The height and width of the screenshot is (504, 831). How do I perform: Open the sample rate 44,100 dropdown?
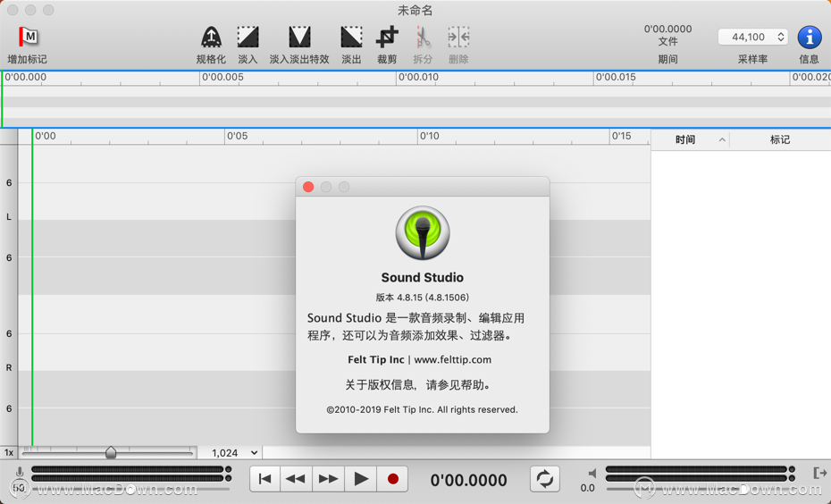(752, 38)
